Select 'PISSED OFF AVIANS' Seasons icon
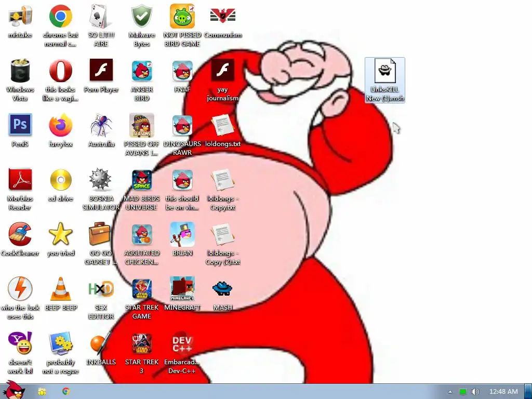This screenshot has height=399, width=532. pos(141,125)
